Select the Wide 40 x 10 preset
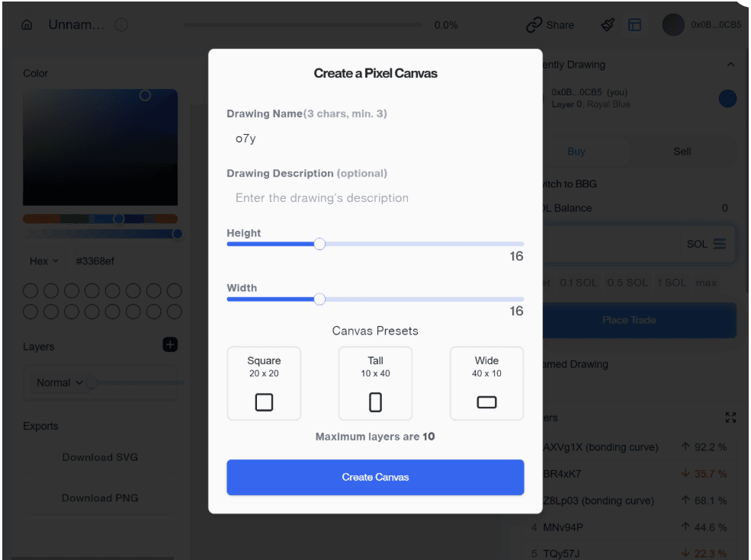This screenshot has height=560, width=751. [x=486, y=383]
